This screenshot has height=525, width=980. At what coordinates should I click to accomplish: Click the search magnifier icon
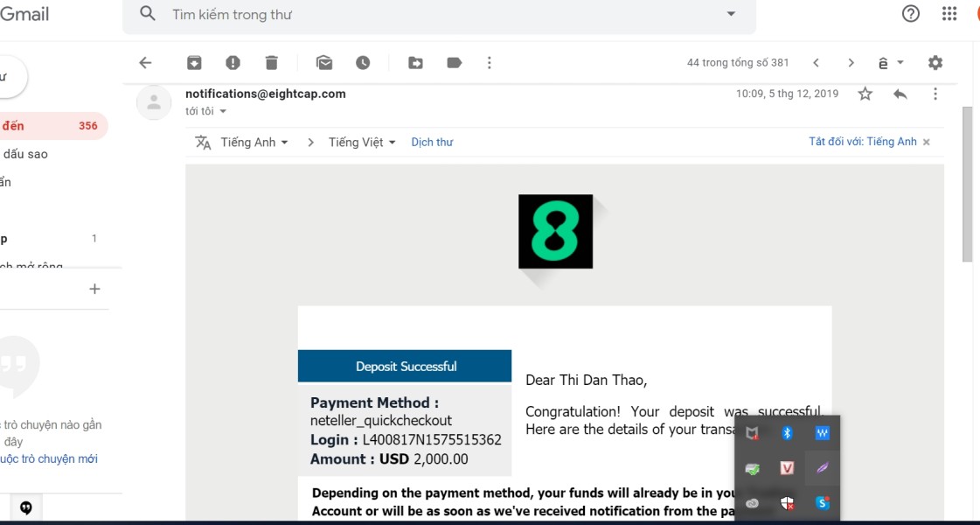tap(148, 13)
